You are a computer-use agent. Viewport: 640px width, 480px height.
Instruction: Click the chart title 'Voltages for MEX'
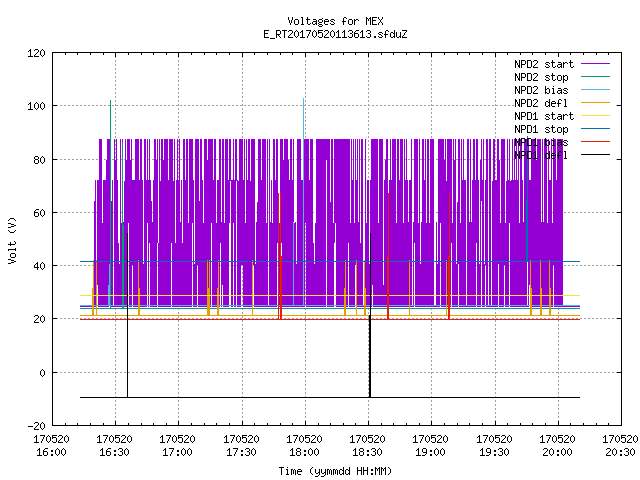(335, 21)
